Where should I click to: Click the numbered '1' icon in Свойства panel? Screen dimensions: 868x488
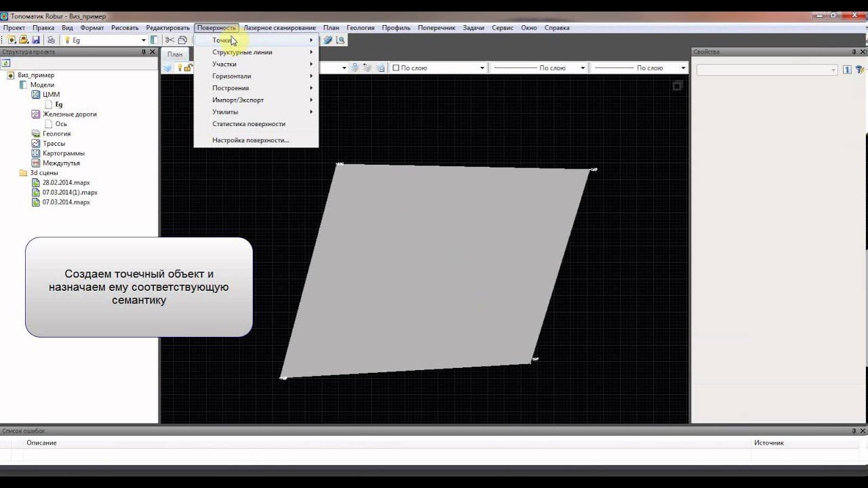847,70
